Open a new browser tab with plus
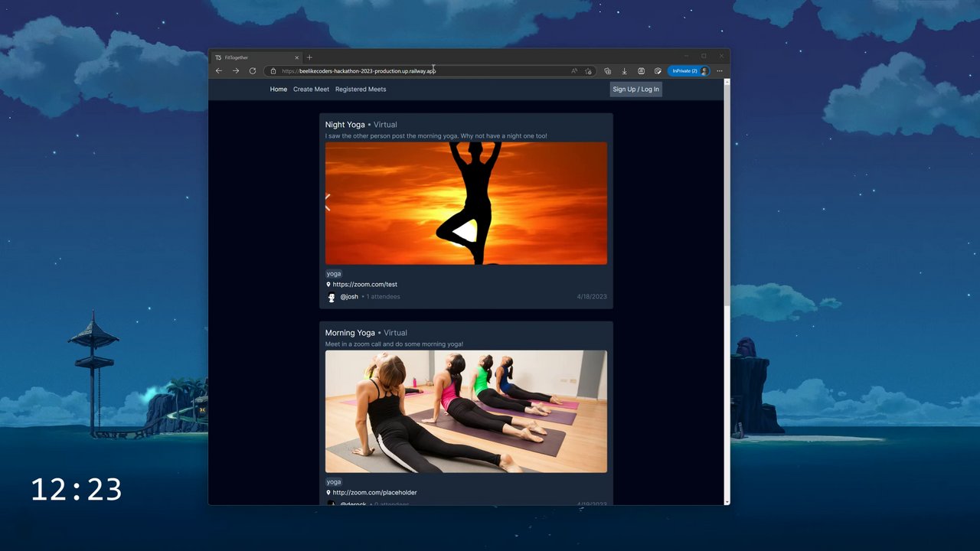The width and height of the screenshot is (980, 551). point(309,57)
